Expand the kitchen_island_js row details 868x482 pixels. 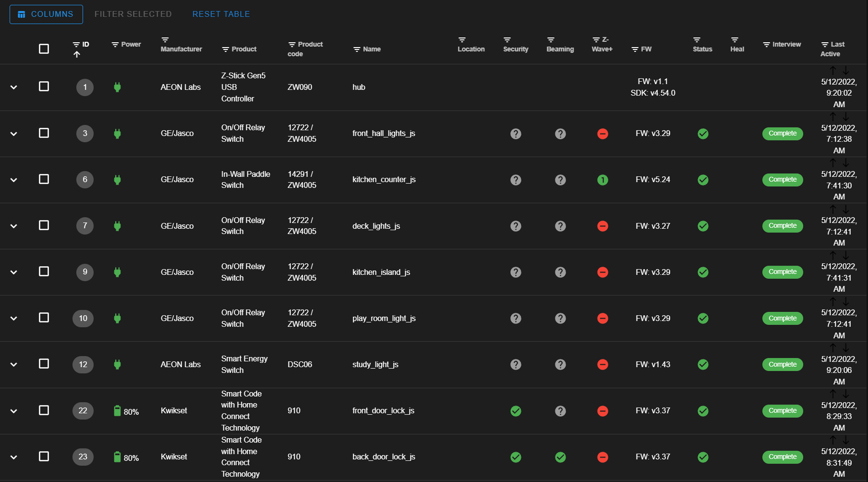pos(14,272)
